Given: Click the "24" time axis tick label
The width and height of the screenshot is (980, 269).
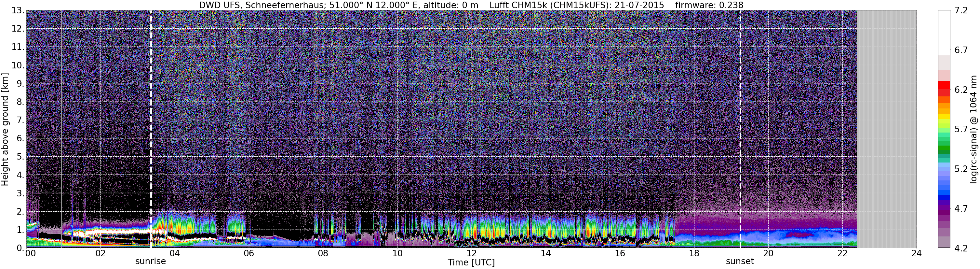Looking at the screenshot, I should coord(917,253).
